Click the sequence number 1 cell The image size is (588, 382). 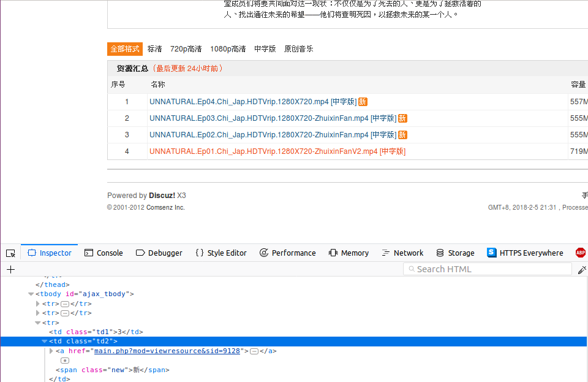pos(127,102)
